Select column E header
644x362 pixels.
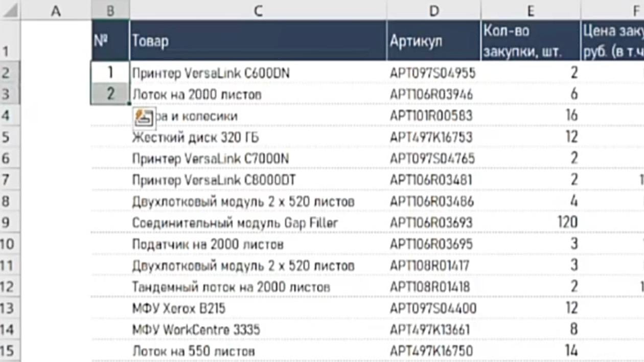coord(531,10)
